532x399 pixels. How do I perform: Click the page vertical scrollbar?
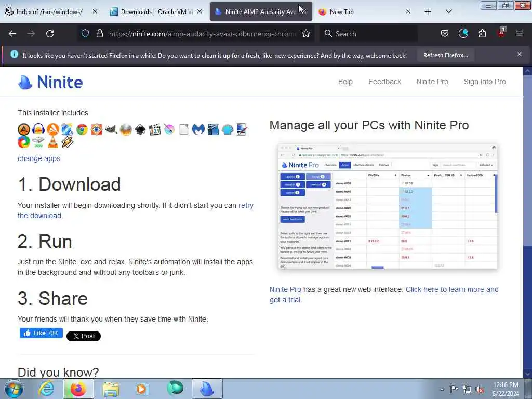pyautogui.click(x=527, y=222)
